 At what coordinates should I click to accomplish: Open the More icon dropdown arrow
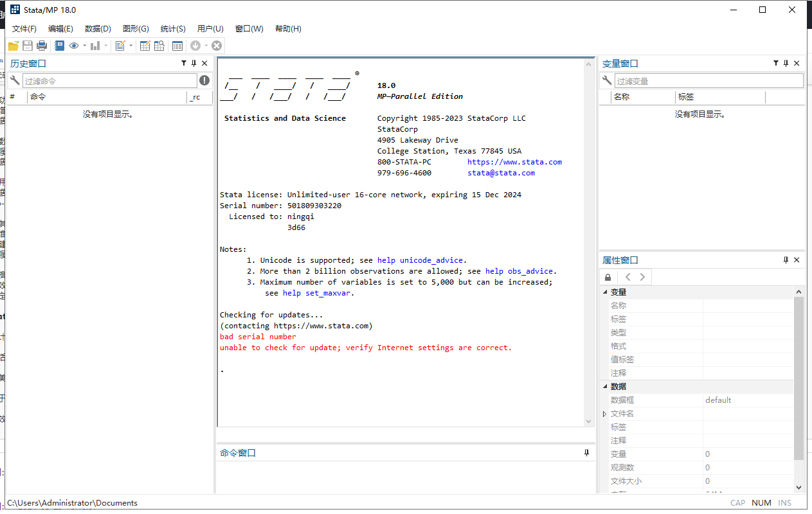[x=206, y=46]
